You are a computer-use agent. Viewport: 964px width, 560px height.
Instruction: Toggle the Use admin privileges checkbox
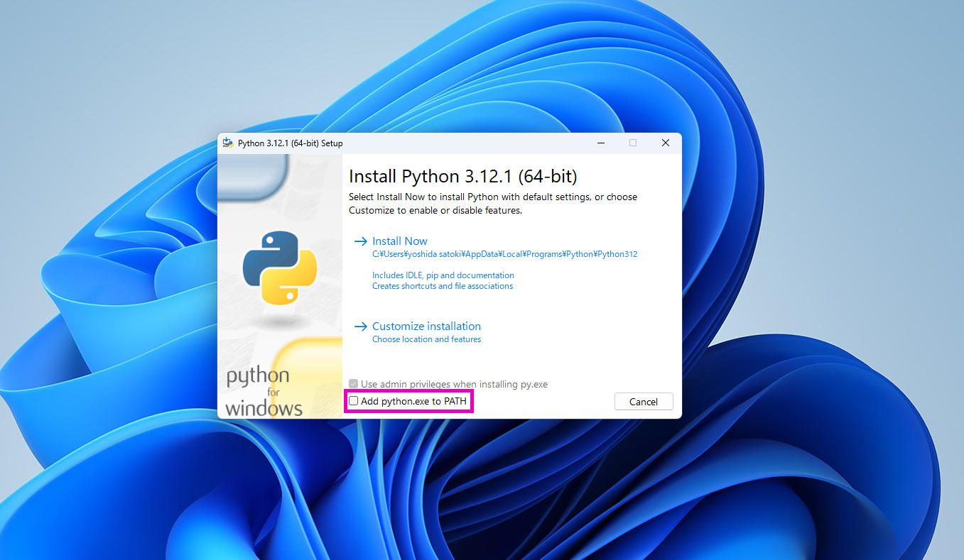[x=354, y=384]
